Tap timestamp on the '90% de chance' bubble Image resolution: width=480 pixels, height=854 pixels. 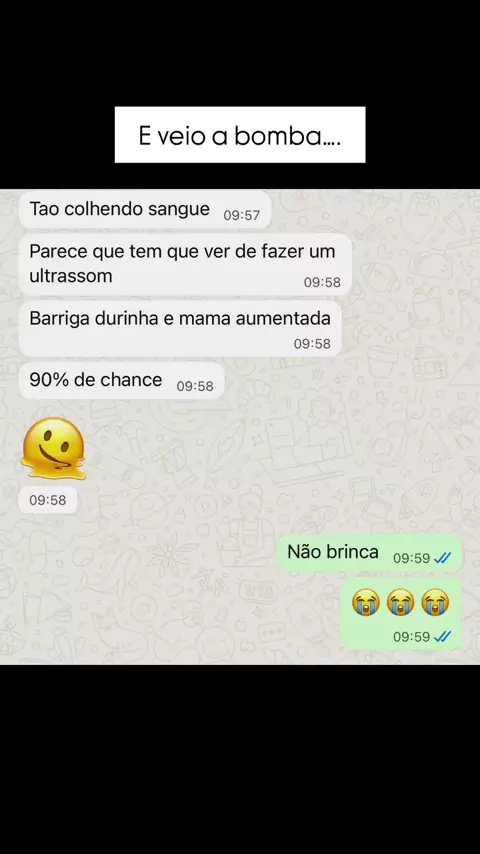pyautogui.click(x=195, y=386)
